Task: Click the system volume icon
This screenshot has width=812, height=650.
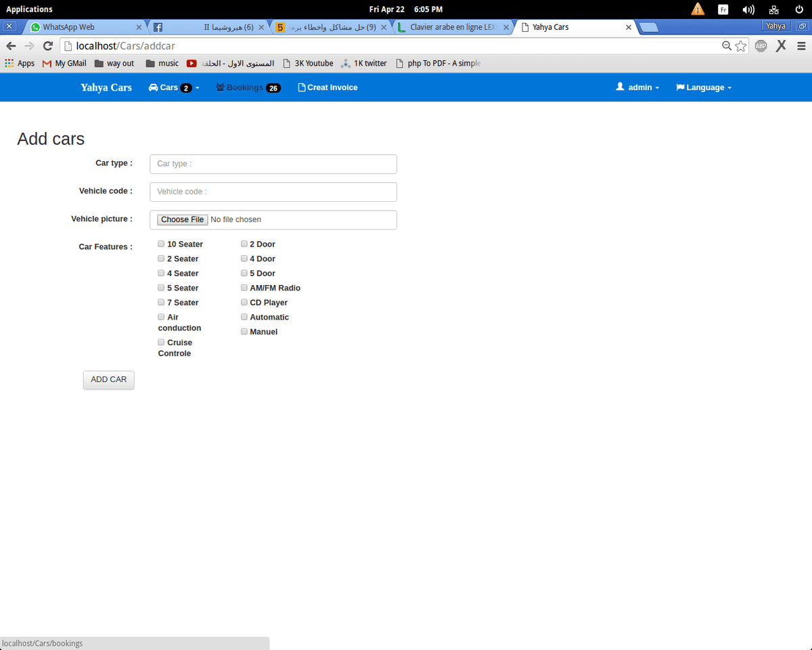Action: (x=748, y=9)
